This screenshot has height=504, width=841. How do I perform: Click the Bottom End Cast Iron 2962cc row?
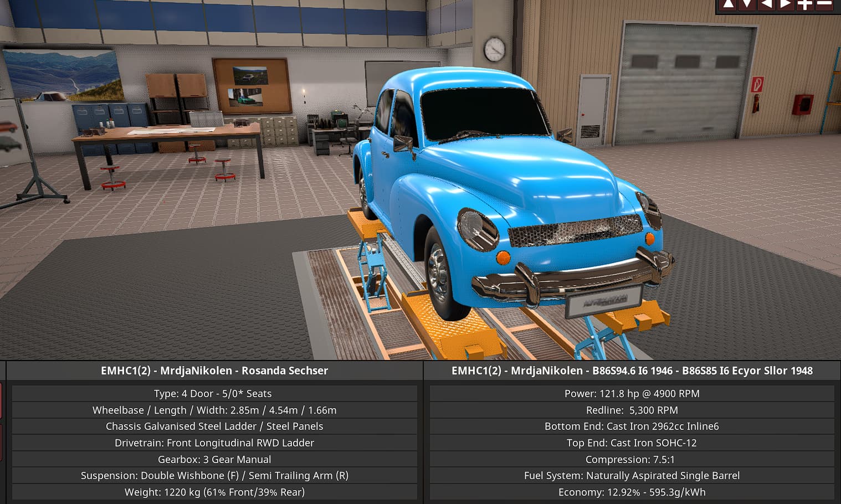tap(632, 426)
